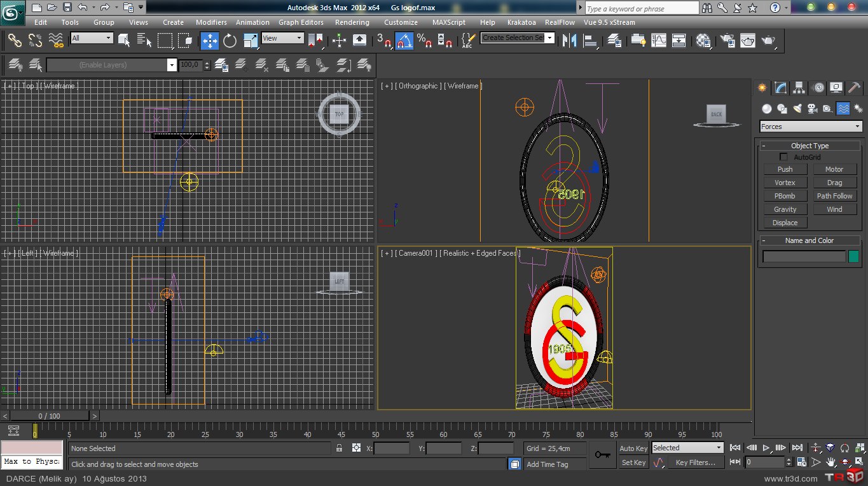Toggle the Selection Lock padlock
The height and width of the screenshot is (486, 868).
tap(340, 448)
